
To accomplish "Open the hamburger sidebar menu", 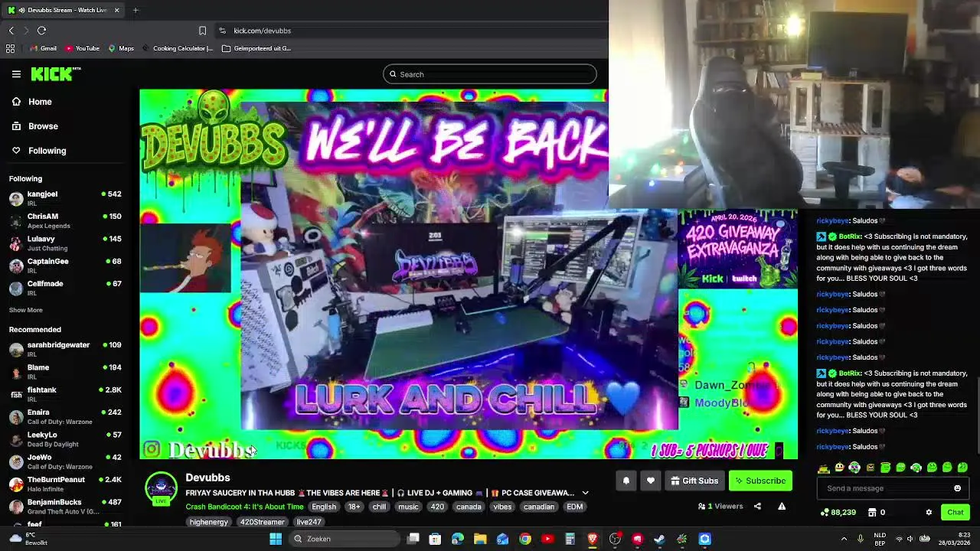I will pyautogui.click(x=16, y=74).
